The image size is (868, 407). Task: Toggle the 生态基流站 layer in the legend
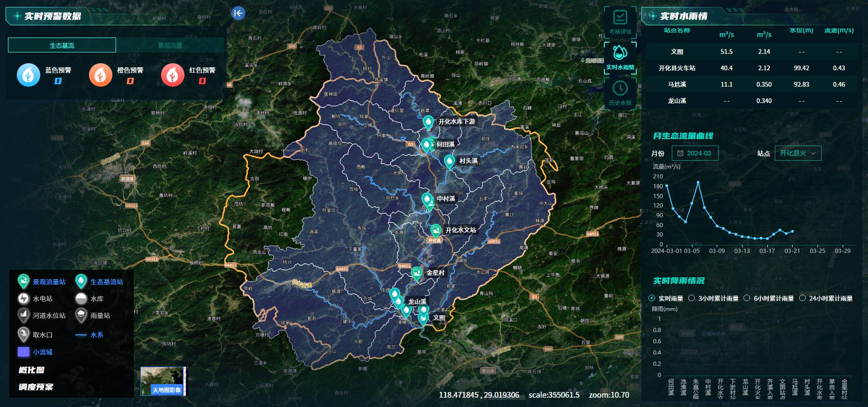coord(99,281)
